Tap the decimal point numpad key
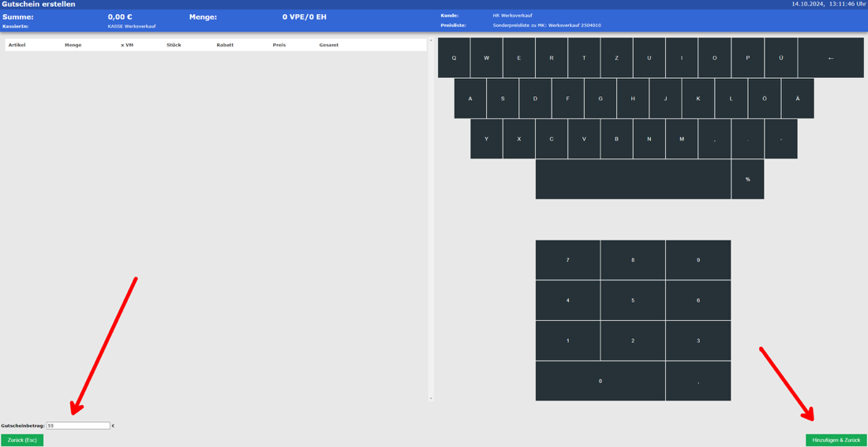 coord(698,381)
